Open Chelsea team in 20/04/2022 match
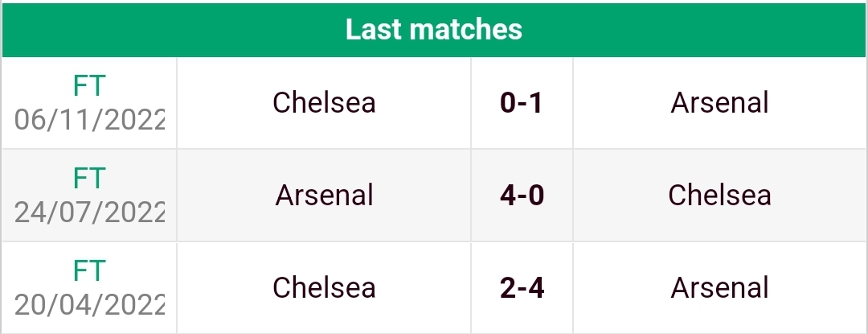The width and height of the screenshot is (868, 334). pyautogui.click(x=324, y=287)
